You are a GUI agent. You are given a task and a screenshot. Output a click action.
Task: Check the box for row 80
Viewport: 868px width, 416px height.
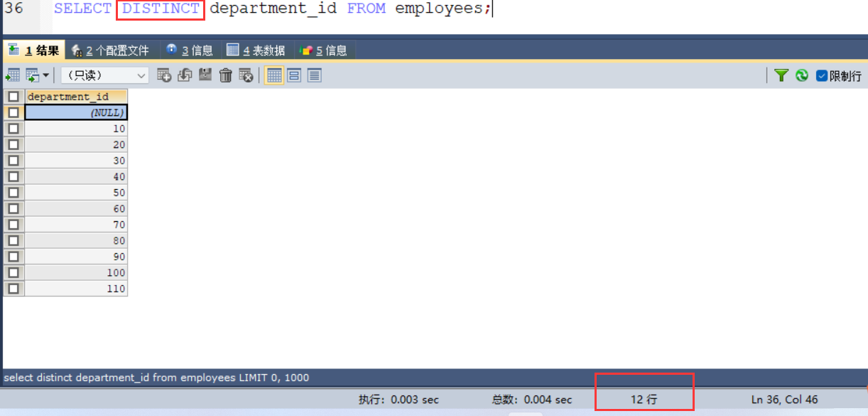(x=13, y=240)
